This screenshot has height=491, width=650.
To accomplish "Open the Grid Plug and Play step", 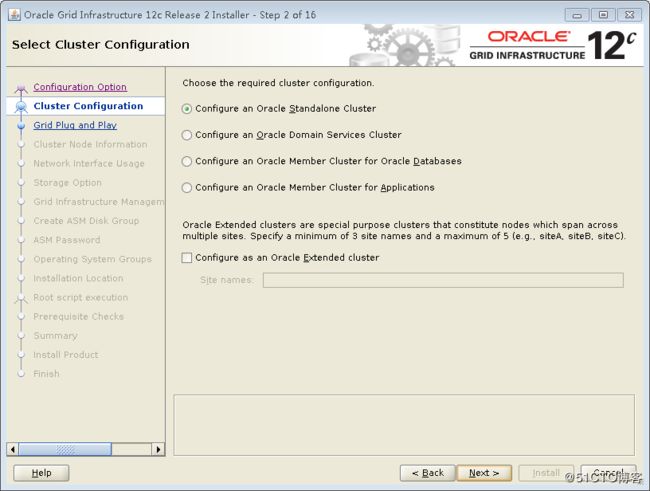I will tap(75, 125).
